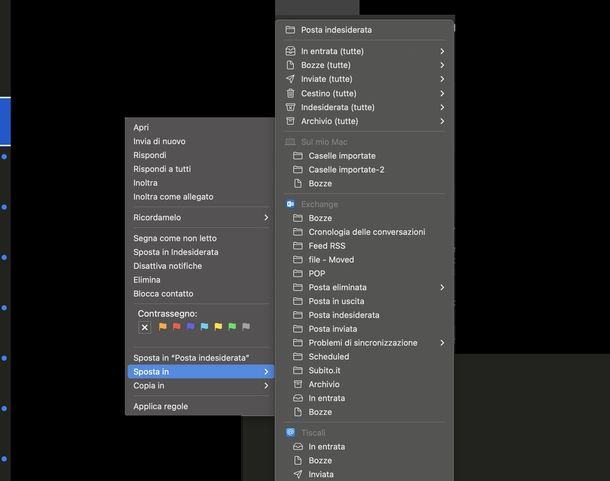Click Applica regole

tap(161, 406)
